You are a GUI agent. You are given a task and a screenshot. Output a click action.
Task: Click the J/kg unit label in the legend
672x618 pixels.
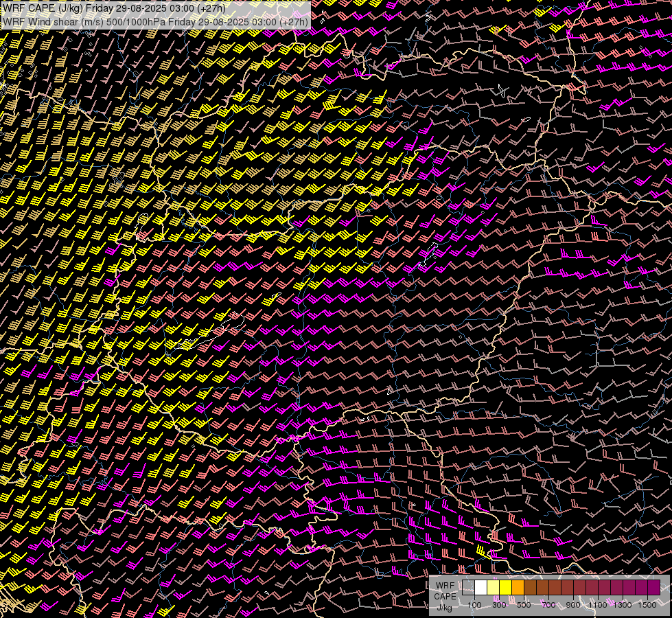point(444,607)
